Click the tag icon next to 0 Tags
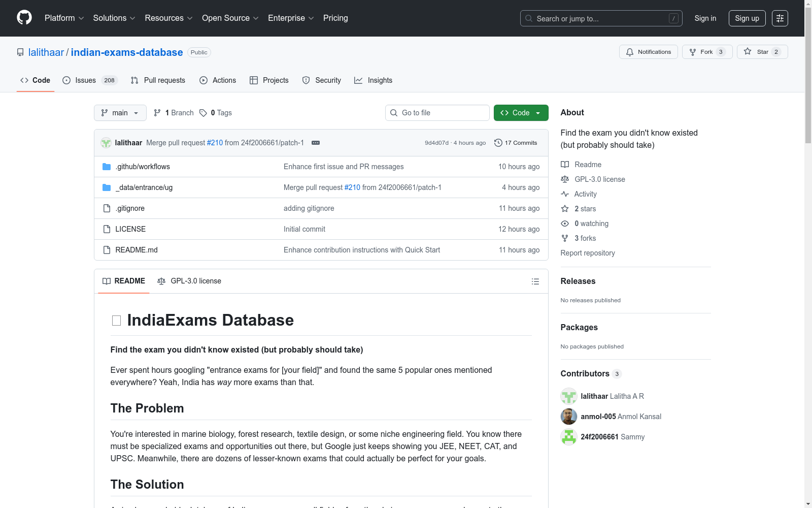The height and width of the screenshot is (508, 812). 203,113
